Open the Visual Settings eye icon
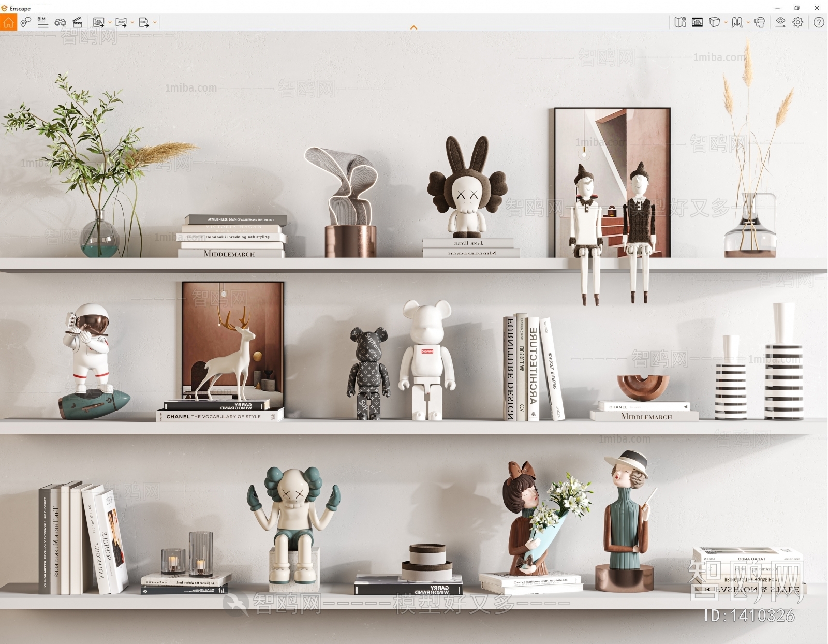The image size is (828, 644). tap(780, 22)
